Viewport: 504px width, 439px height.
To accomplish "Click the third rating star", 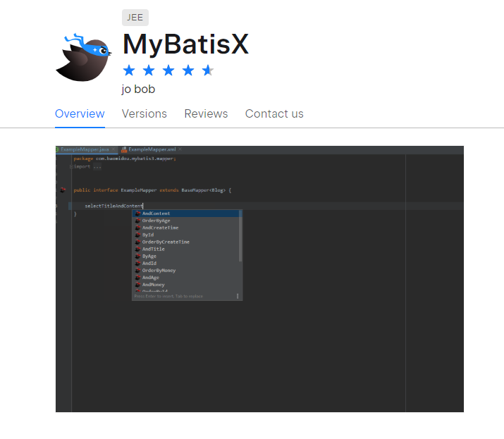I will pos(168,70).
